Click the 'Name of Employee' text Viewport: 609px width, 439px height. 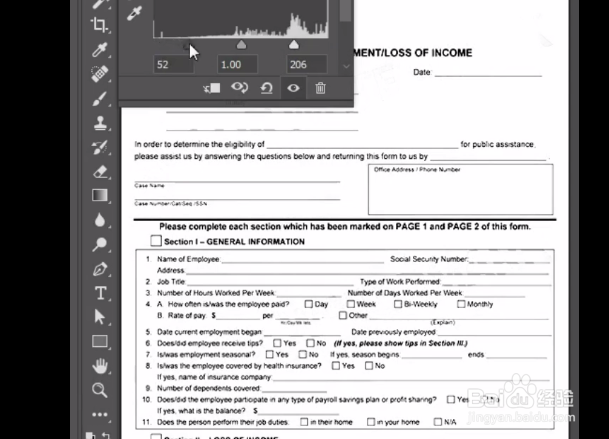[x=188, y=259]
